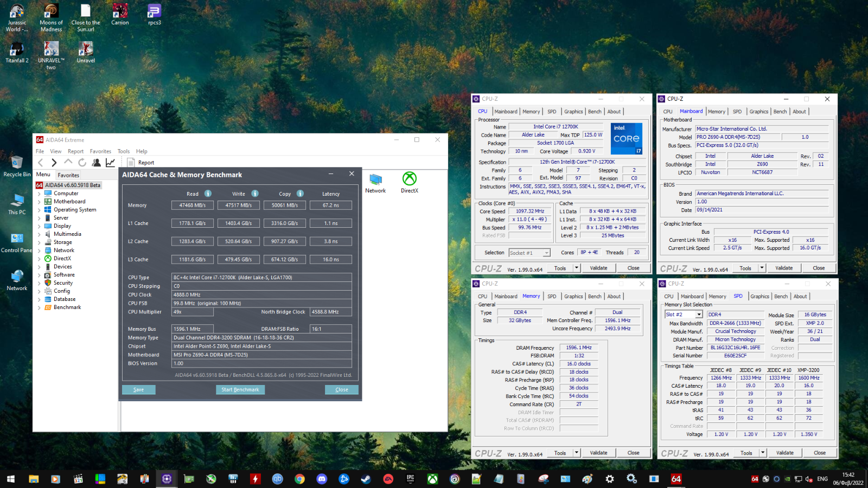
Task: Open the Favorites menu in AIDA64
Action: (100, 151)
